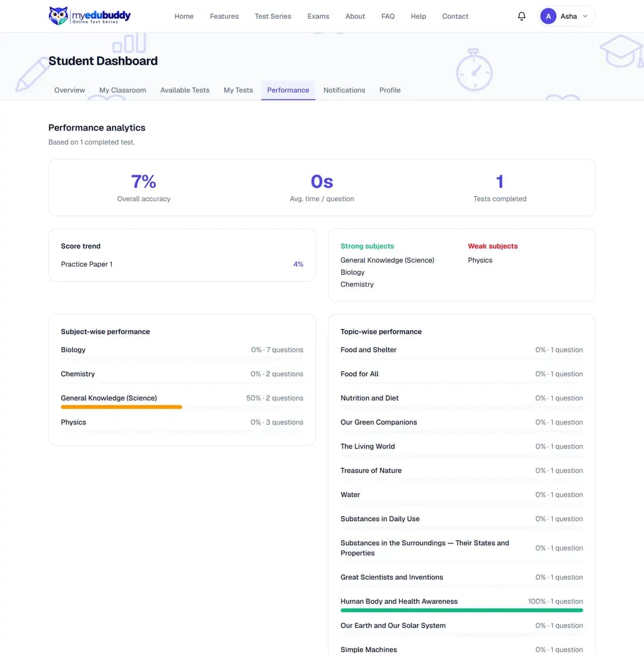Screen dimensions: 644x654
Task: Click the 4% score for Practice Paper 1
Action: [x=298, y=264]
